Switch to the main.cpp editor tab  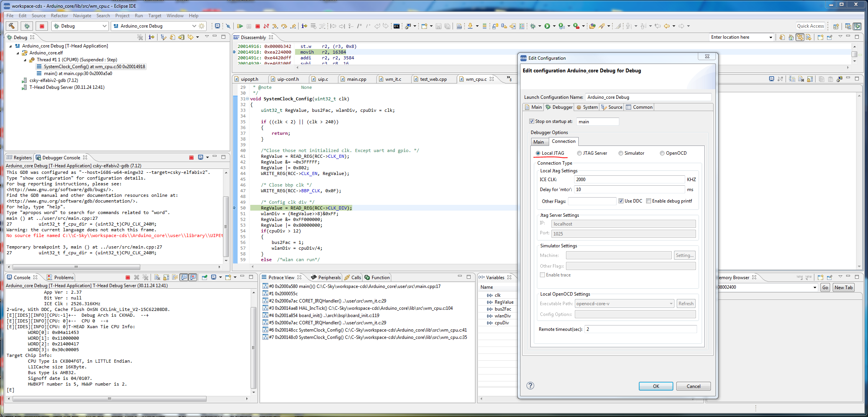click(x=357, y=79)
